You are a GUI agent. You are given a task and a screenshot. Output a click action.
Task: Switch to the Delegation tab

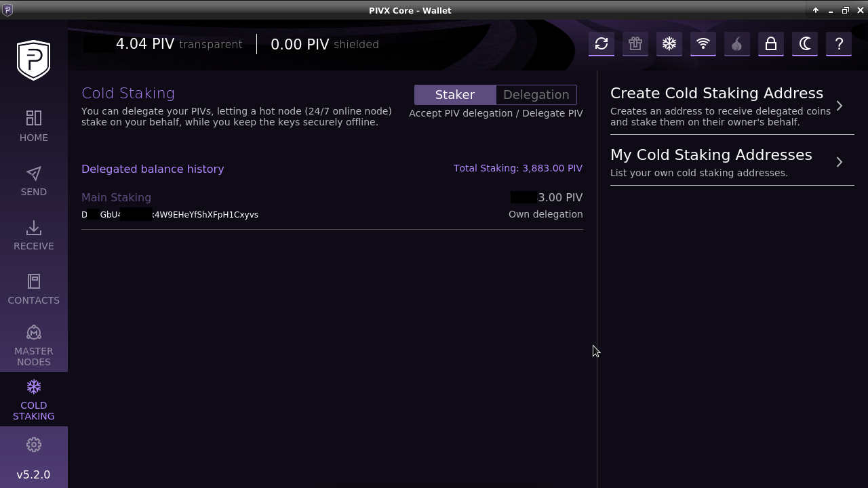536,94
